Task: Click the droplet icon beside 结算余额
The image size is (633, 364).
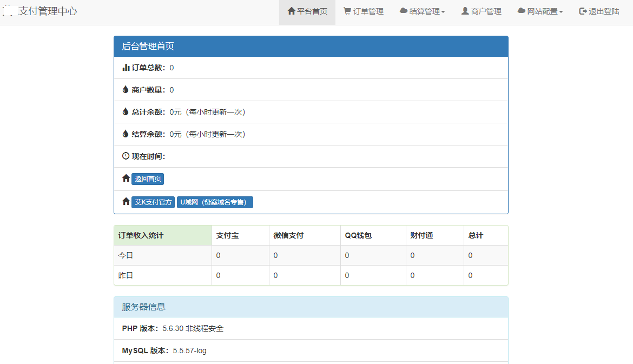Action: tap(124, 134)
